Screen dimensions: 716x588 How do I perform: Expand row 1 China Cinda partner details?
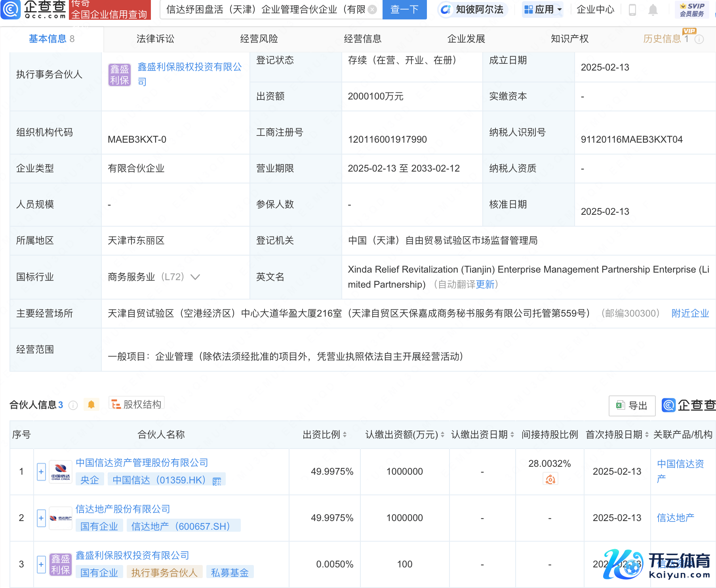click(41, 472)
